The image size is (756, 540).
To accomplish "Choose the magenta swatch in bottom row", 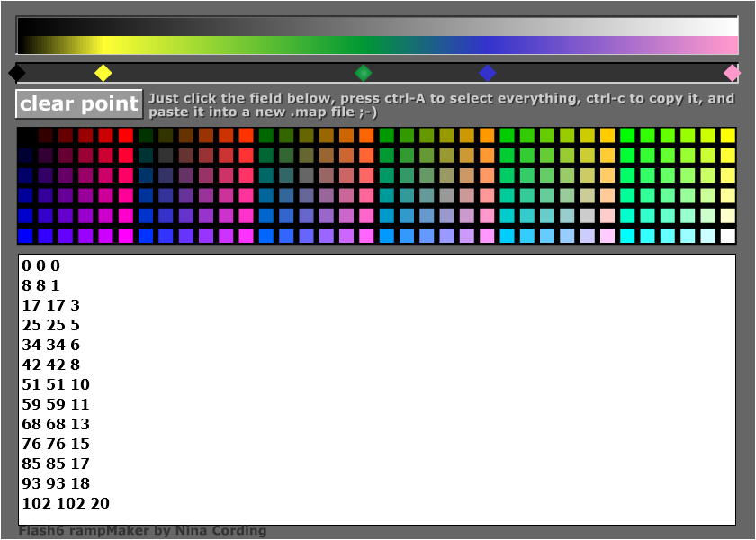I will pyautogui.click(x=126, y=236).
